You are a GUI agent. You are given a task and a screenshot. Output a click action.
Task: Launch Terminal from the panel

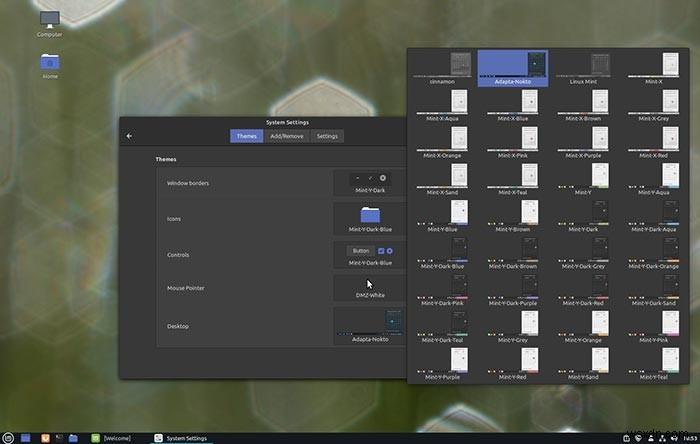(59, 438)
